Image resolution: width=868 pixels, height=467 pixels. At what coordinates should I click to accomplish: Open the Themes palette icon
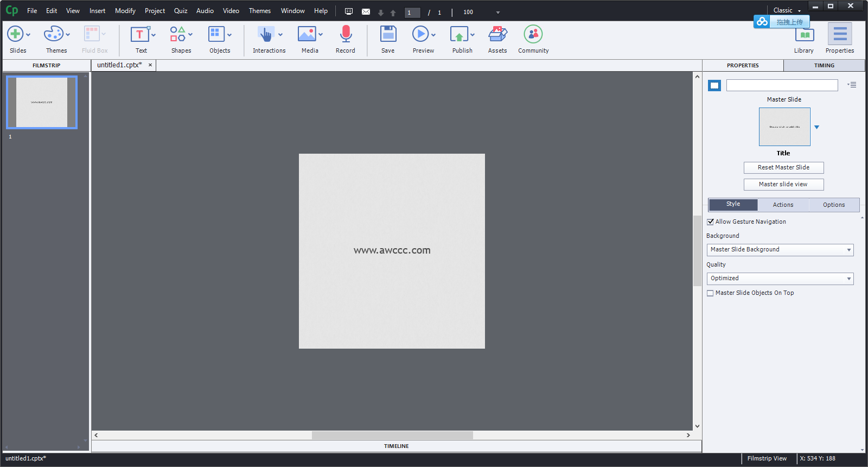53,34
